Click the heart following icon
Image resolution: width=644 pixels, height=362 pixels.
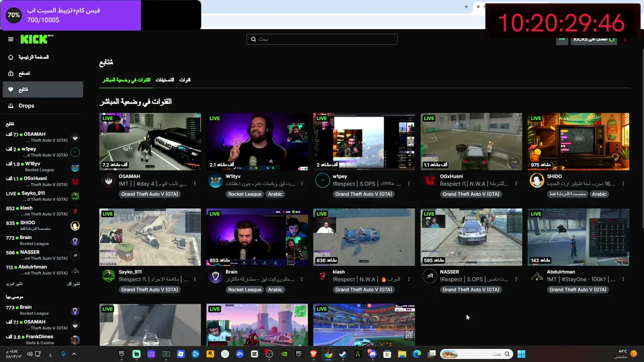(x=11, y=89)
